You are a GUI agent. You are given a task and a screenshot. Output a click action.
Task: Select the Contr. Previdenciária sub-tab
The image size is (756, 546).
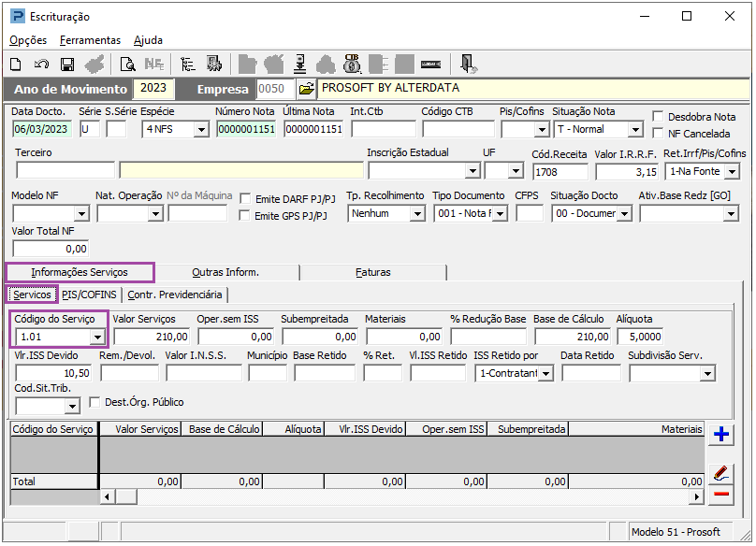(x=175, y=295)
